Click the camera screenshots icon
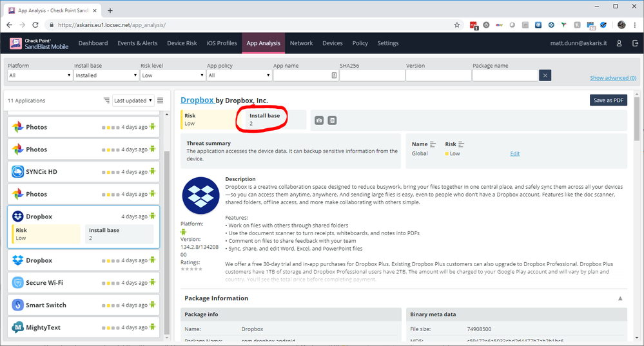The image size is (644, 346). (x=319, y=120)
